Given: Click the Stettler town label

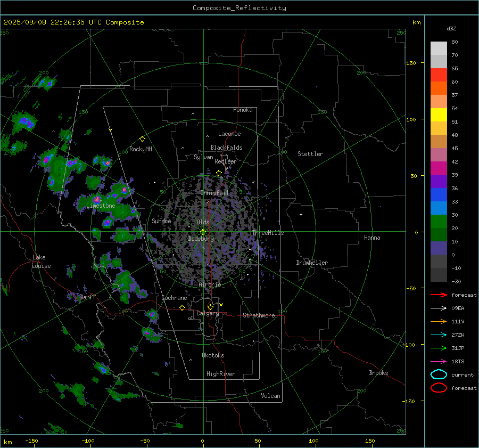Looking at the screenshot, I should pos(310,154).
